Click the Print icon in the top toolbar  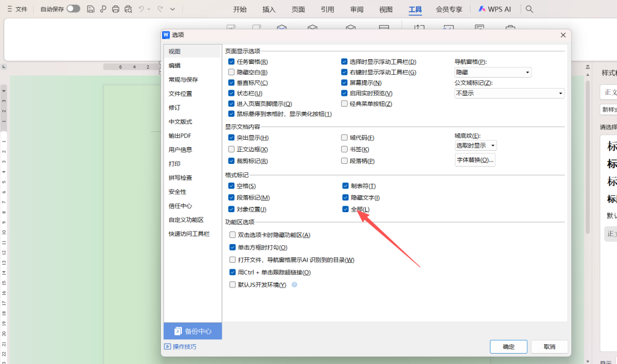pos(116,9)
